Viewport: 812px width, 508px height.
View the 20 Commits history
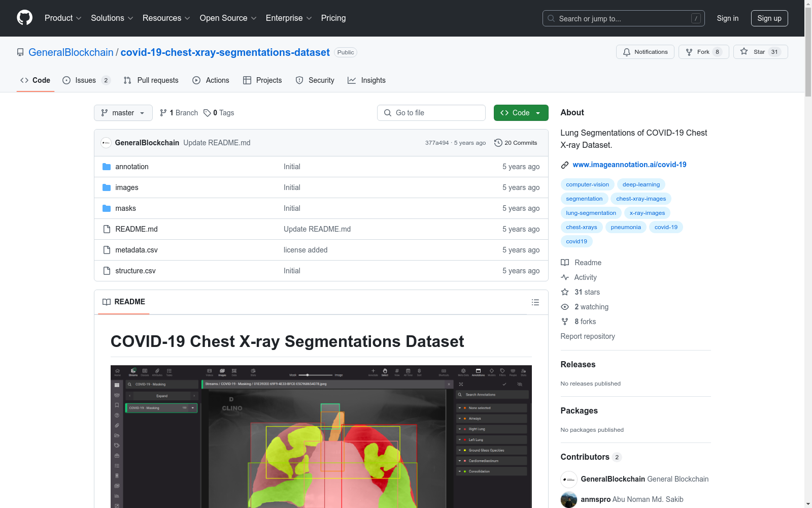(x=516, y=143)
